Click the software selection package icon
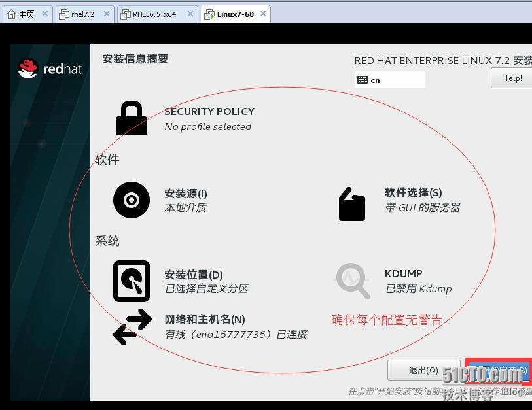The height and width of the screenshot is (410, 532). pos(352,204)
